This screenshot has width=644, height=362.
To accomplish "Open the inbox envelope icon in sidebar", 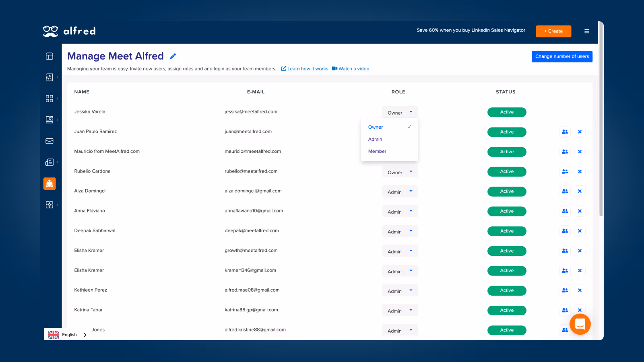I will click(50, 141).
